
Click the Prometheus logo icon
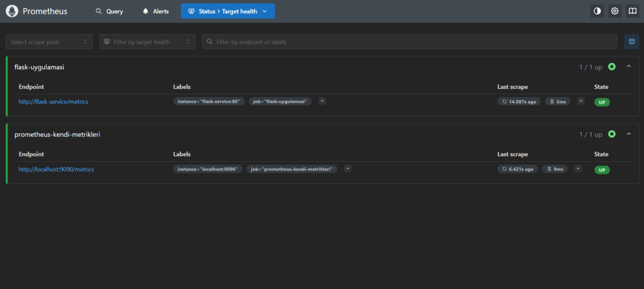click(x=13, y=11)
